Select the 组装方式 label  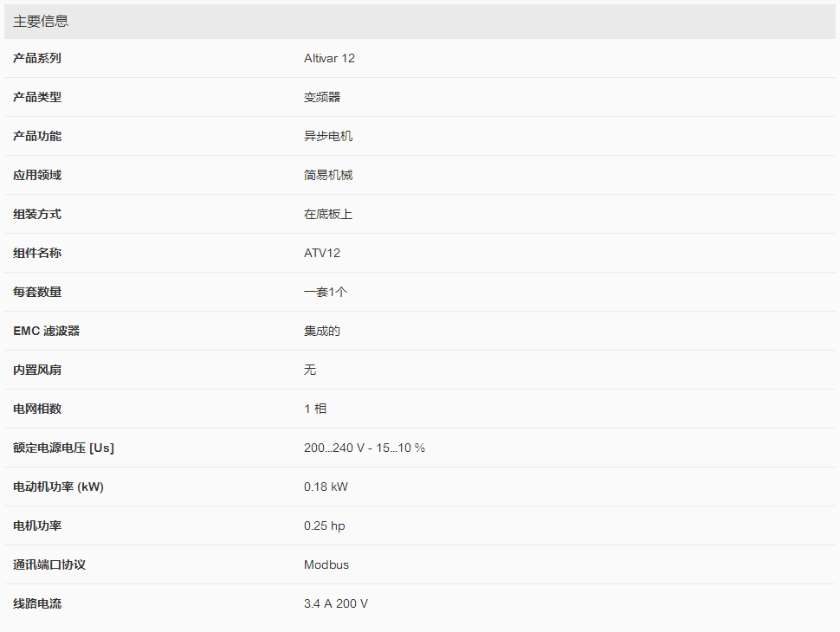(37, 214)
